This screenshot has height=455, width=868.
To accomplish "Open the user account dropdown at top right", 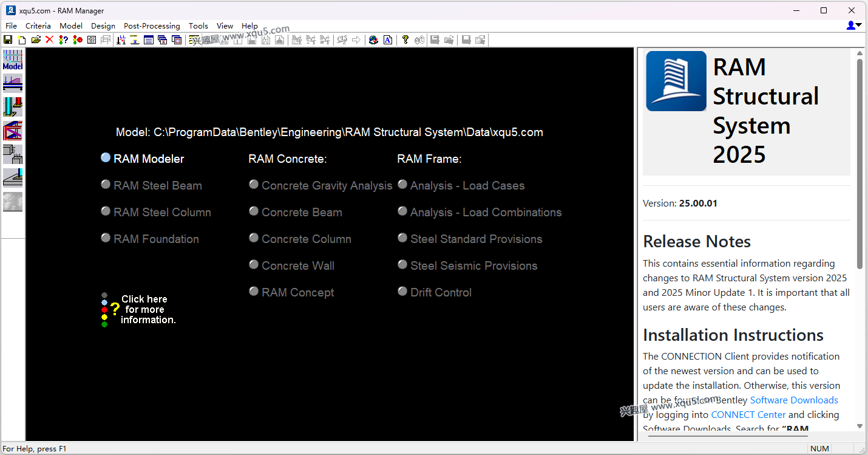I will (854, 26).
